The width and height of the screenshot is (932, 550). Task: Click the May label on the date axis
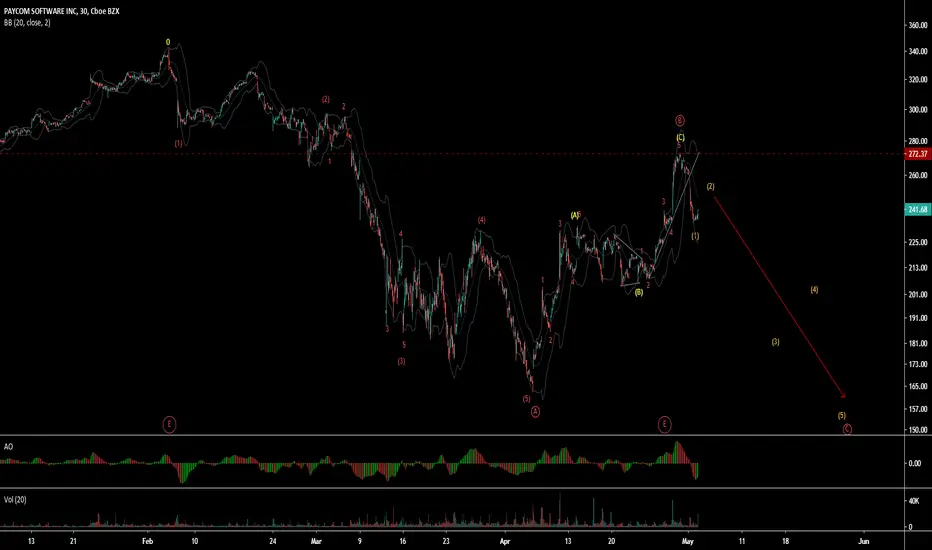(688, 541)
